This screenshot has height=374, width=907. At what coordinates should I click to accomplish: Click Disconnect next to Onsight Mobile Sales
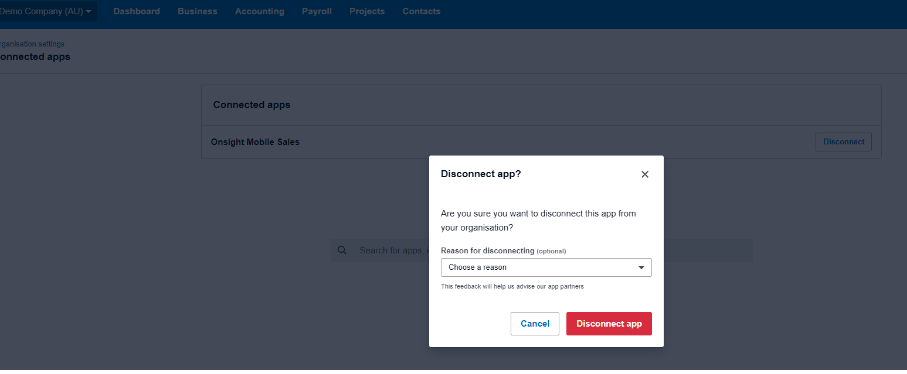[843, 142]
